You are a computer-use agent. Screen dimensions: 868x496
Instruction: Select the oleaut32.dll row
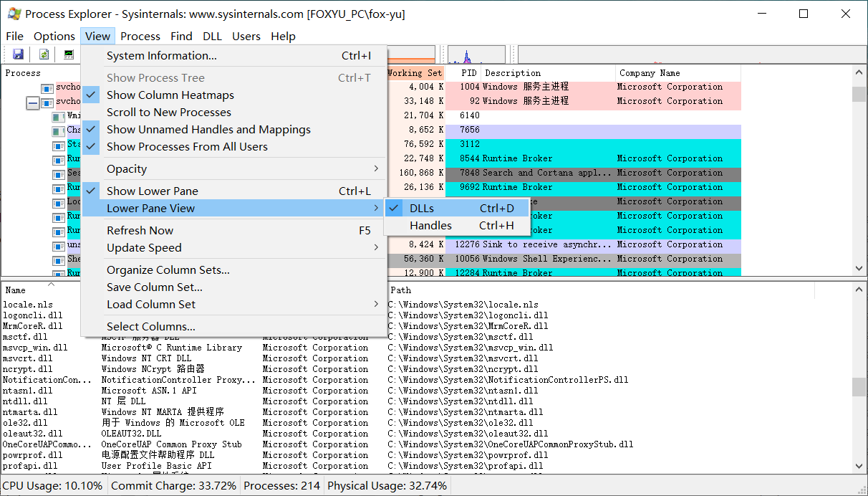[x=426, y=434]
